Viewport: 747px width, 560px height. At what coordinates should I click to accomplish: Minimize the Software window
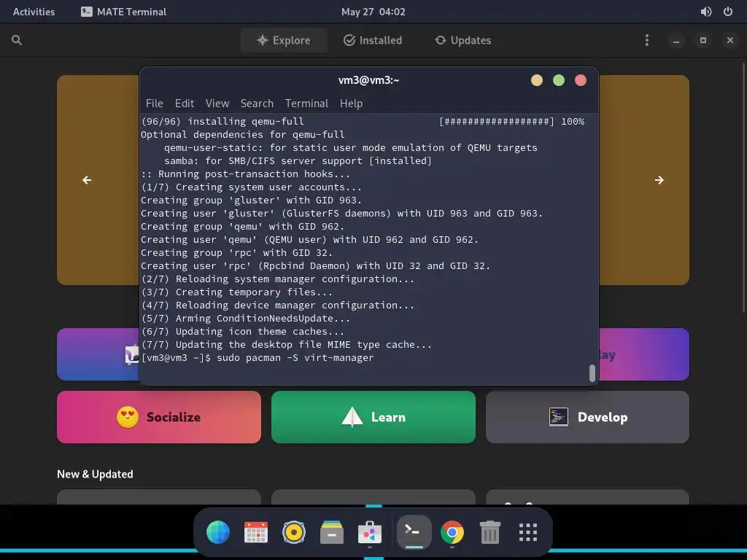pyautogui.click(x=676, y=41)
